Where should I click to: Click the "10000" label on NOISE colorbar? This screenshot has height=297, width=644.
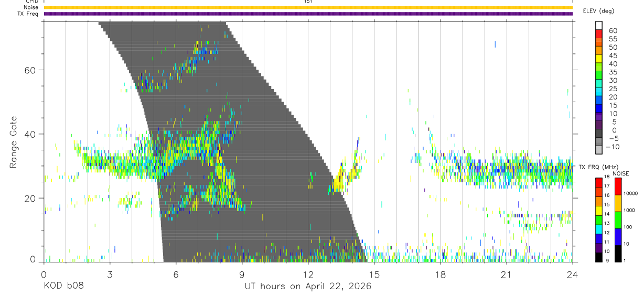coord(631,193)
